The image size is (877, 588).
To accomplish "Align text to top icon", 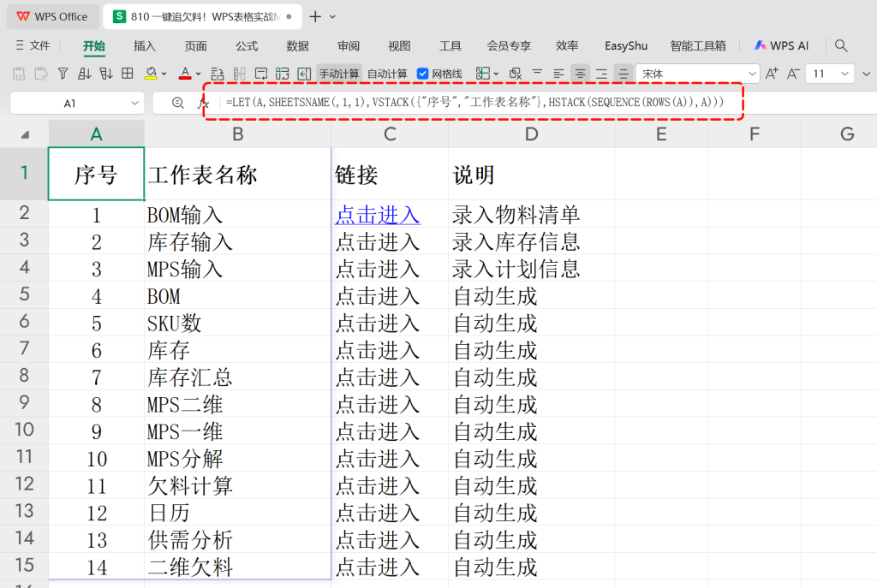I will [537, 73].
